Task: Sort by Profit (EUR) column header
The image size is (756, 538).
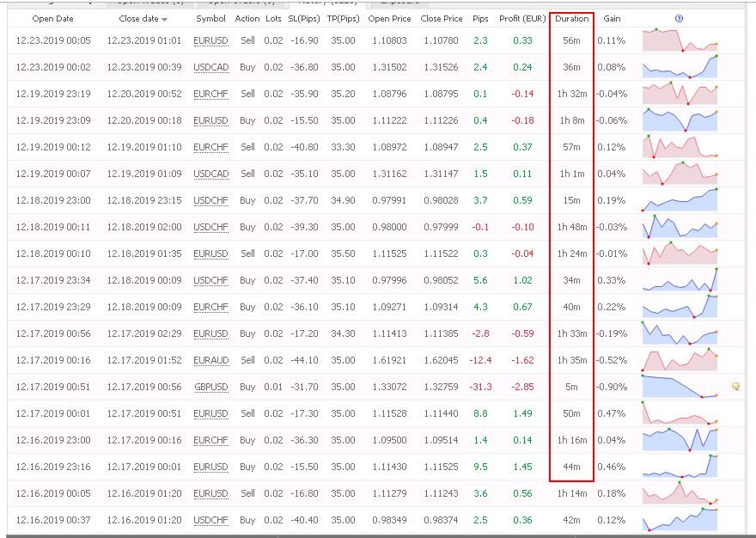Action: pos(522,19)
